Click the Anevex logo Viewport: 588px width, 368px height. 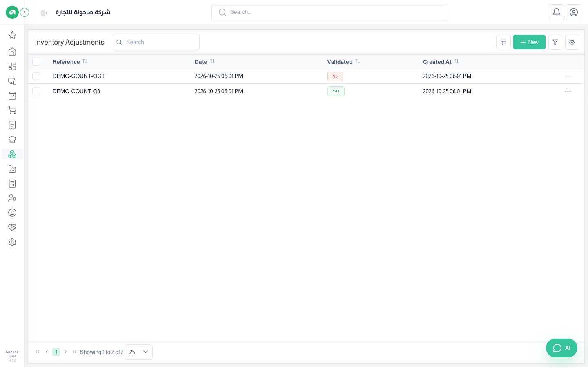pos(12,12)
